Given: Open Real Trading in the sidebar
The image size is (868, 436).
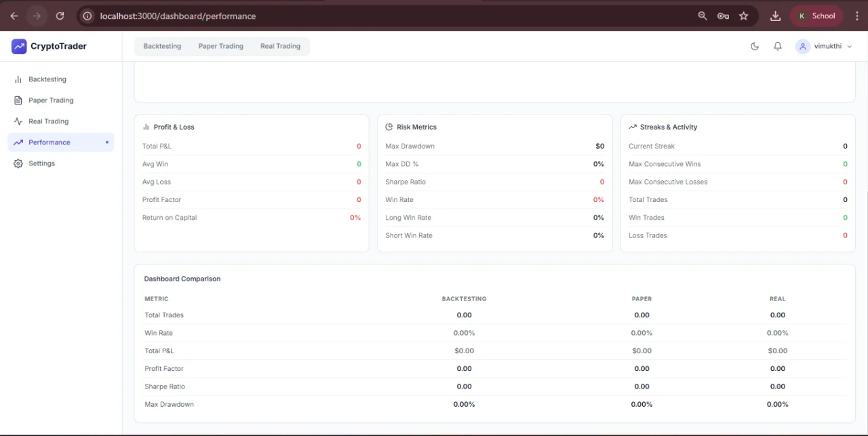Looking at the screenshot, I should [x=60, y=121].
